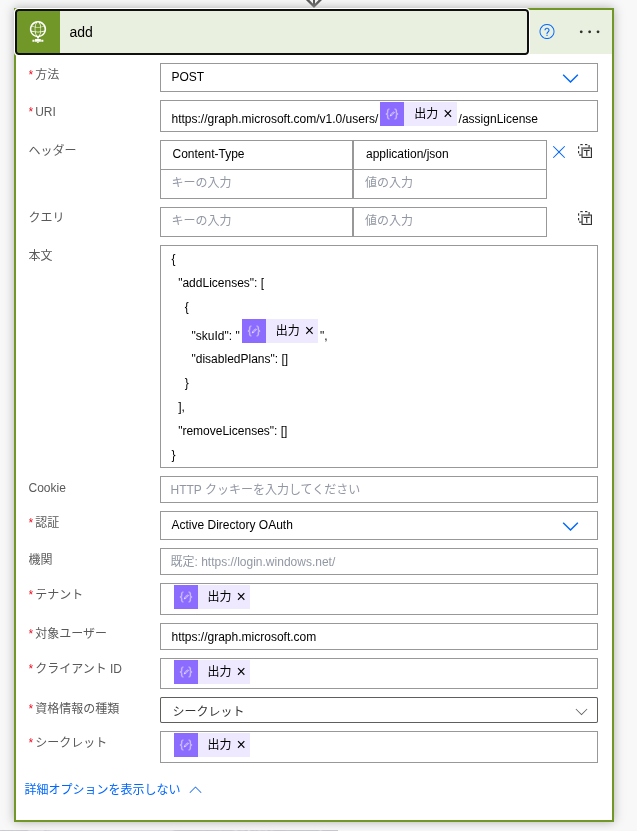Remove the 出力 token from シークレット field

(241, 745)
